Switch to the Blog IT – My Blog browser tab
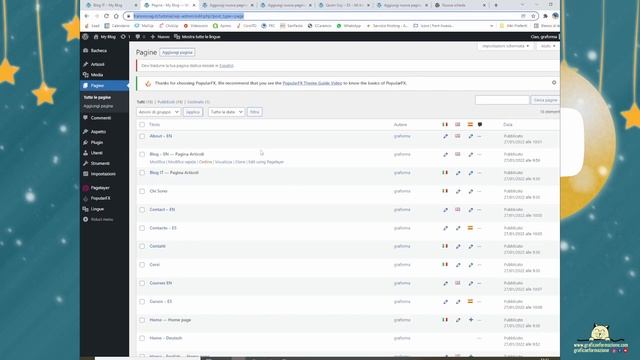This screenshot has width=640, height=360. pyautogui.click(x=108, y=5)
